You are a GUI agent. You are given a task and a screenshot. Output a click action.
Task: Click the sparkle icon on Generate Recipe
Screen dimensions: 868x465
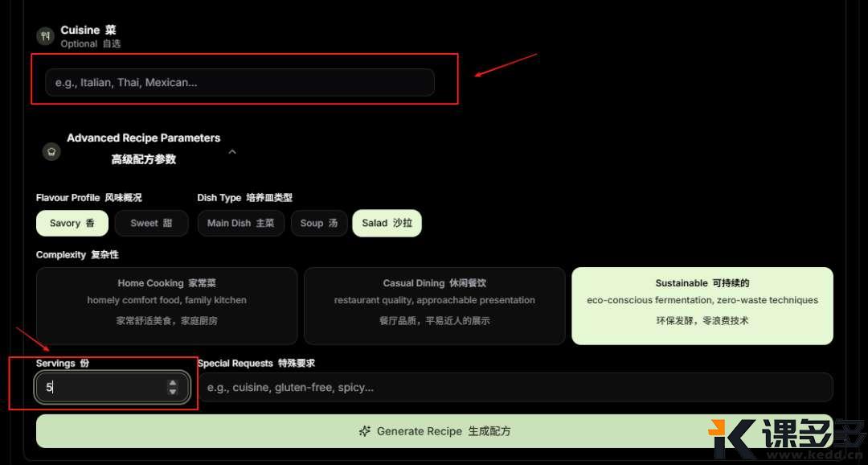coord(364,431)
